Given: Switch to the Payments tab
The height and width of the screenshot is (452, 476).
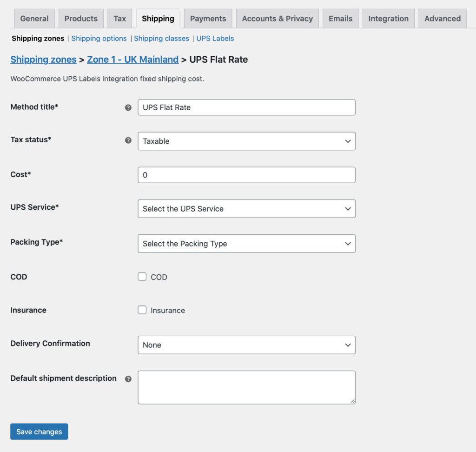Looking at the screenshot, I should tap(208, 19).
